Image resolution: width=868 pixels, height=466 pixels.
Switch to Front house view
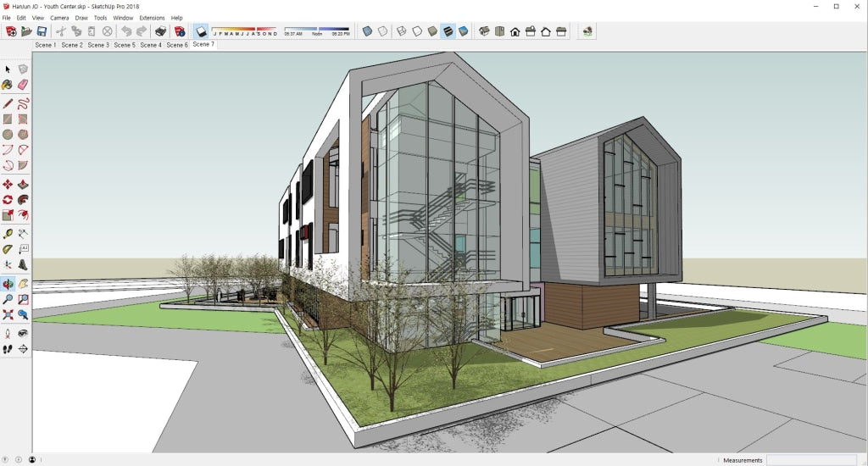coord(515,31)
